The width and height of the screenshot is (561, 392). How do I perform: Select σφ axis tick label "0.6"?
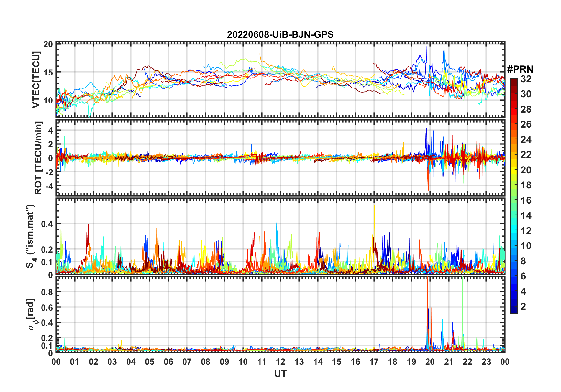tap(47, 307)
